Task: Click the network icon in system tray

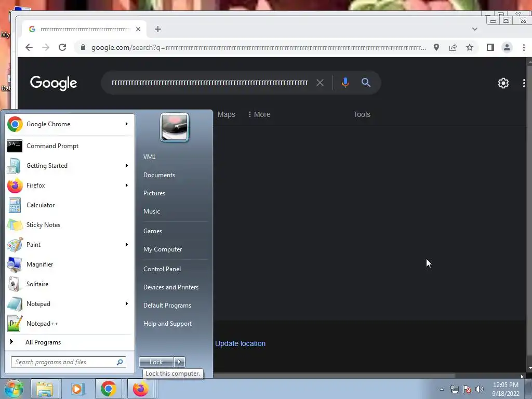Action: [x=454, y=389]
